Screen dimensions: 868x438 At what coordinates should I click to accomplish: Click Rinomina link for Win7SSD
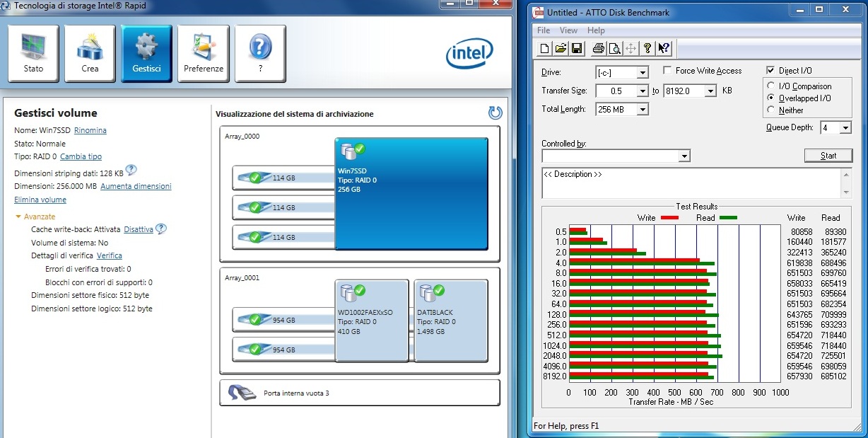tap(90, 130)
